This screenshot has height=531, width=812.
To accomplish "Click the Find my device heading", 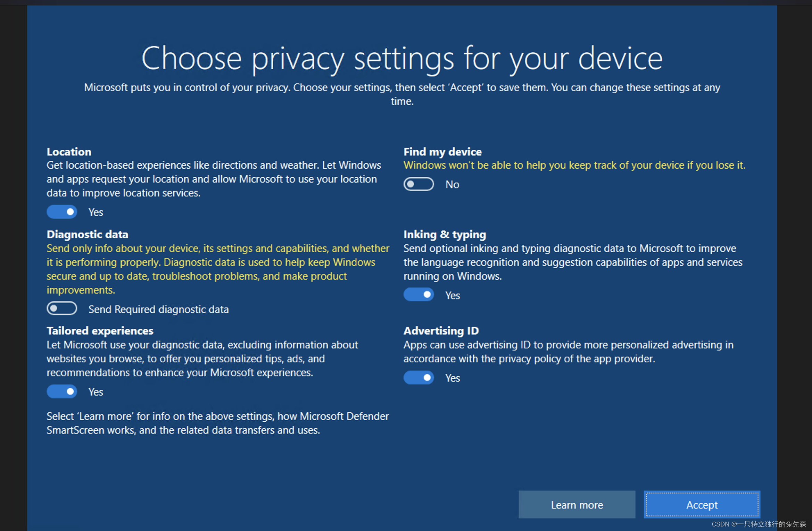I will tap(442, 152).
